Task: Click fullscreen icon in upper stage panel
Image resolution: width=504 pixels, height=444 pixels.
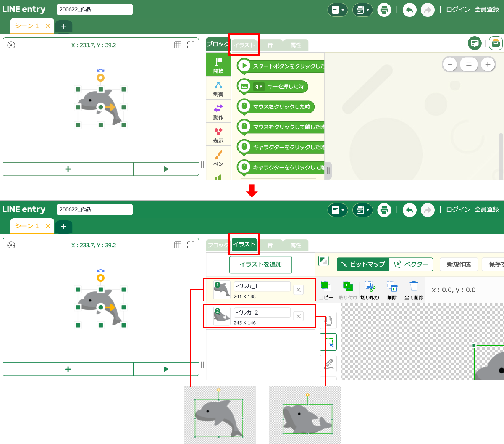Action: [191, 45]
